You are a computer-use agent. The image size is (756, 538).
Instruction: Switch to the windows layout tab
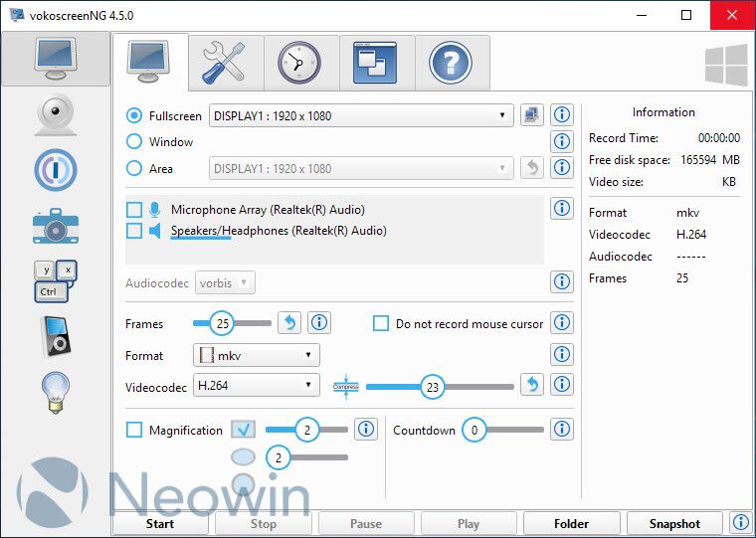pyautogui.click(x=377, y=63)
